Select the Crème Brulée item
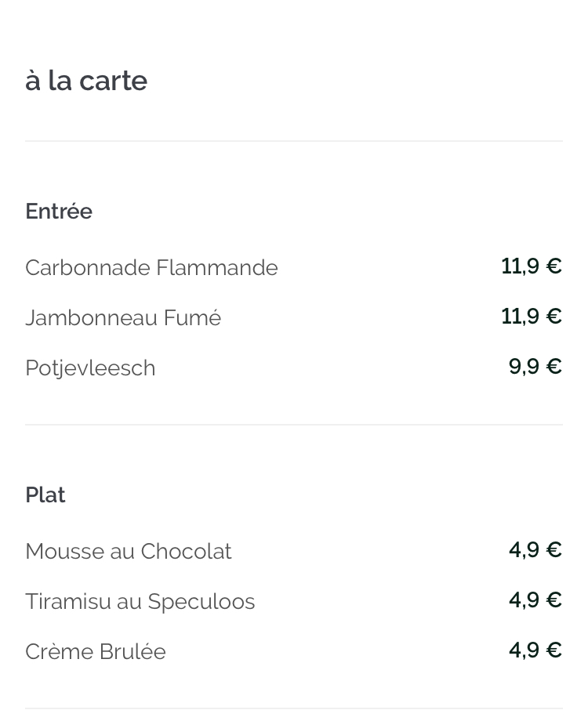Image resolution: width=588 pixels, height=728 pixels. pyautogui.click(x=96, y=652)
